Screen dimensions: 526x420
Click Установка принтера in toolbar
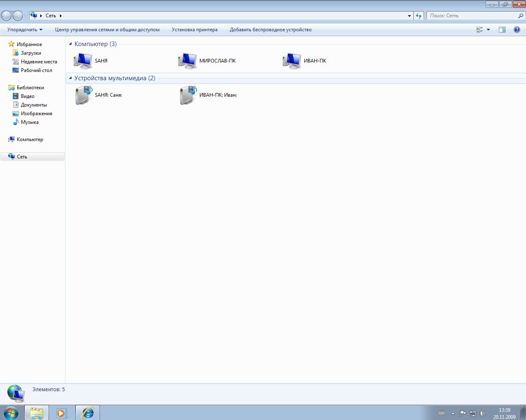pos(195,30)
